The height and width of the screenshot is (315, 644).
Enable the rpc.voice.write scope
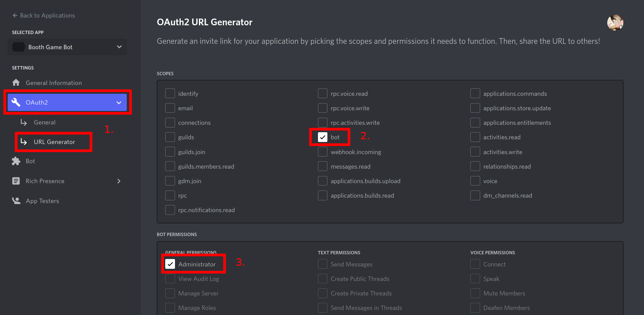click(323, 108)
